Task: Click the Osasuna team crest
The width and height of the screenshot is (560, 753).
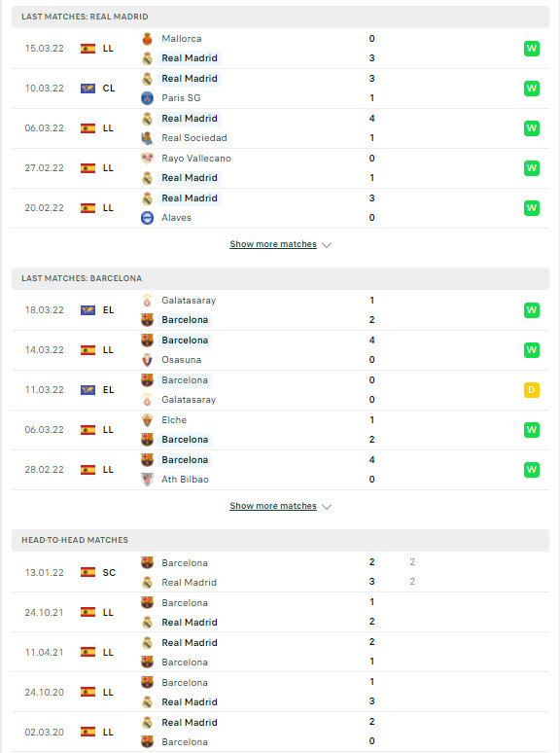Action: [x=148, y=360]
